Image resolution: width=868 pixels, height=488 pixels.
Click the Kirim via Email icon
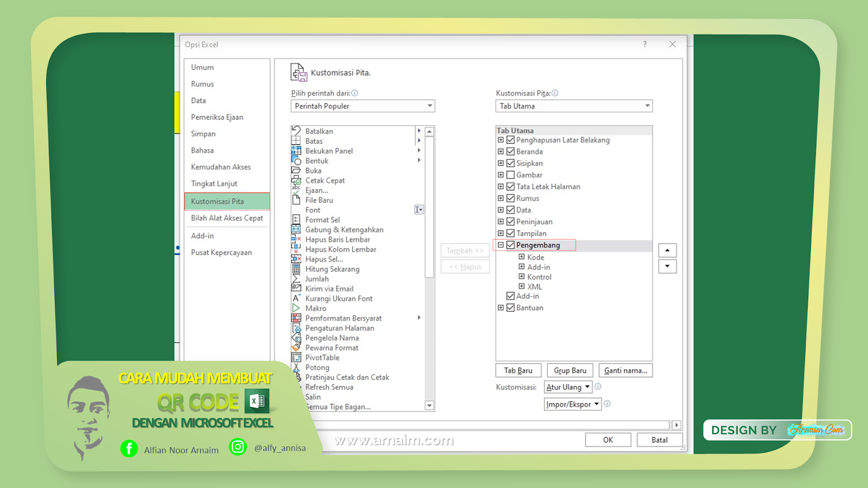(x=296, y=288)
